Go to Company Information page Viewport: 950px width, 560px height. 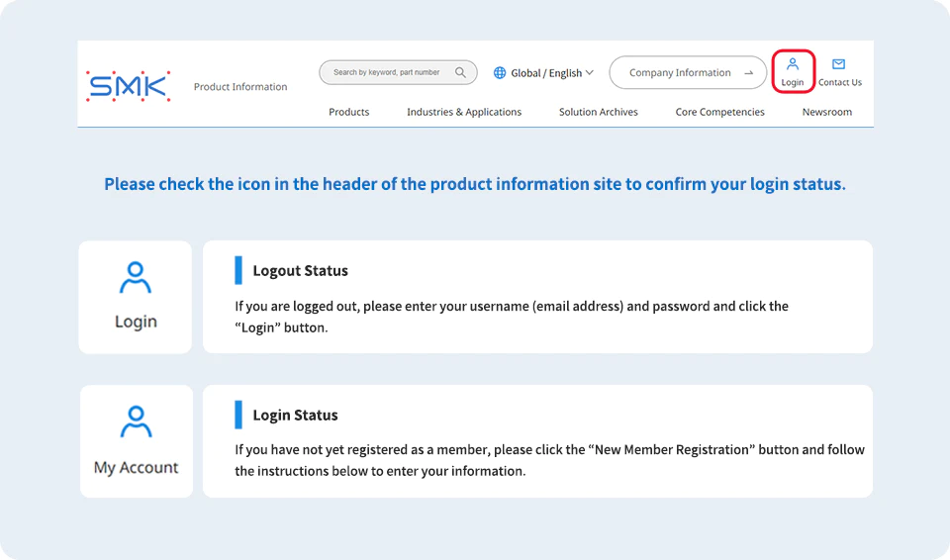pyautogui.click(x=688, y=73)
